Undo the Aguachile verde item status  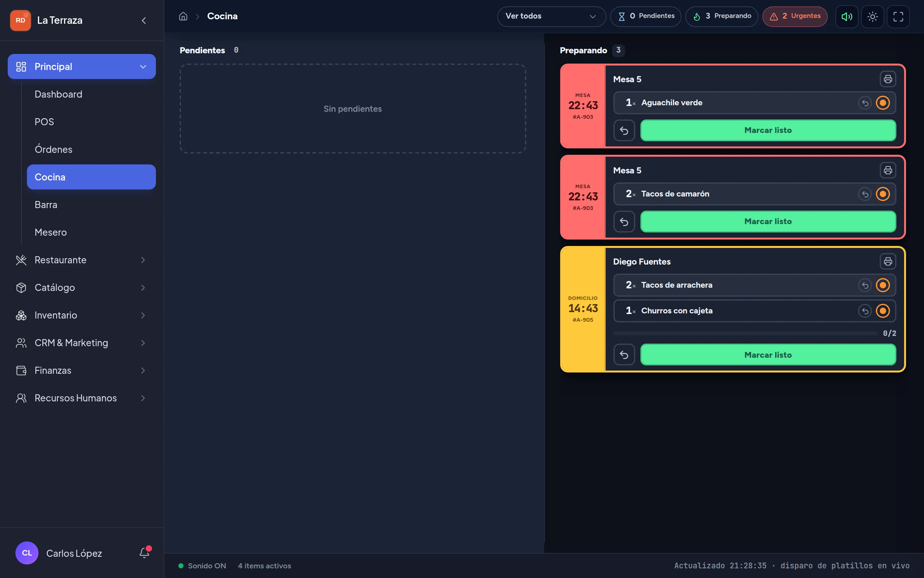tap(865, 103)
